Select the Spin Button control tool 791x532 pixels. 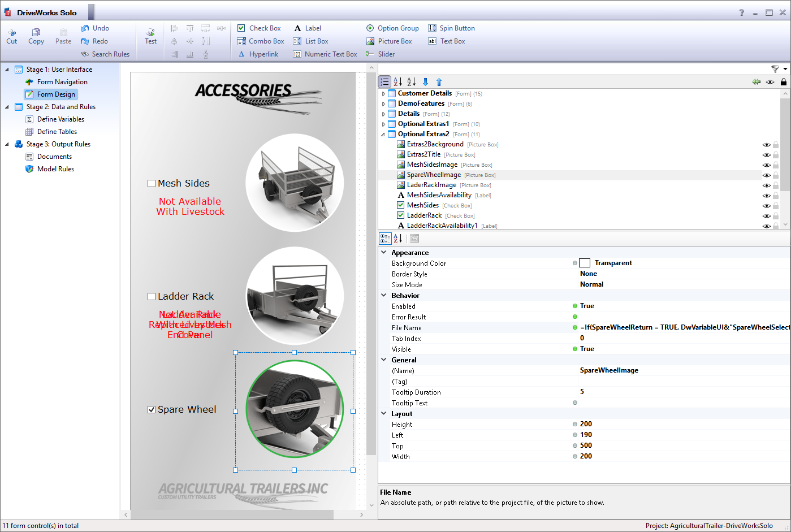[x=451, y=28]
